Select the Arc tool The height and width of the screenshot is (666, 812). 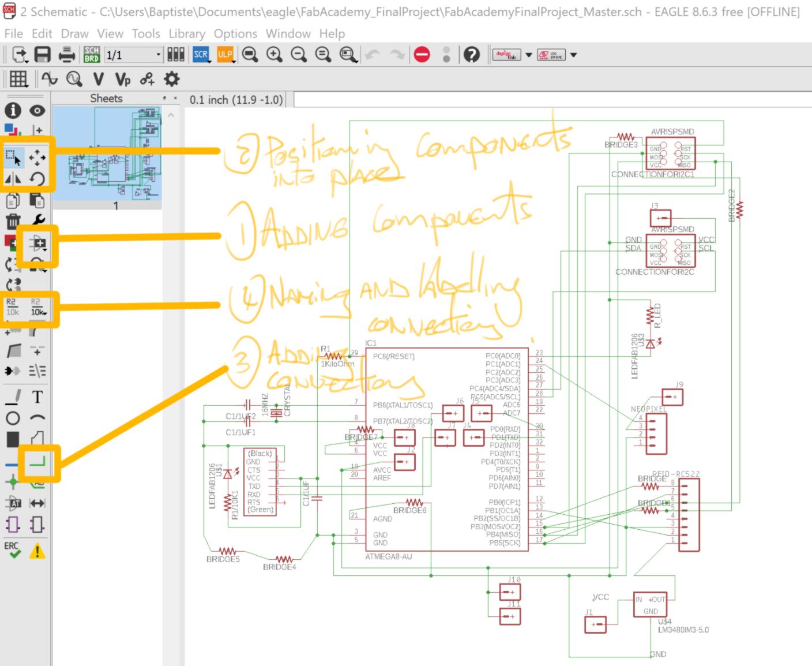point(37,418)
